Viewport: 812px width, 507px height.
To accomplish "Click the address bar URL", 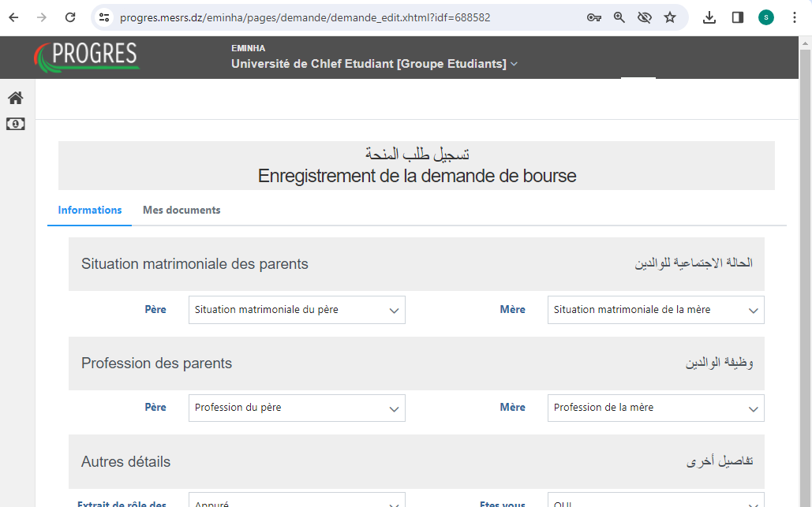I will tap(305, 17).
